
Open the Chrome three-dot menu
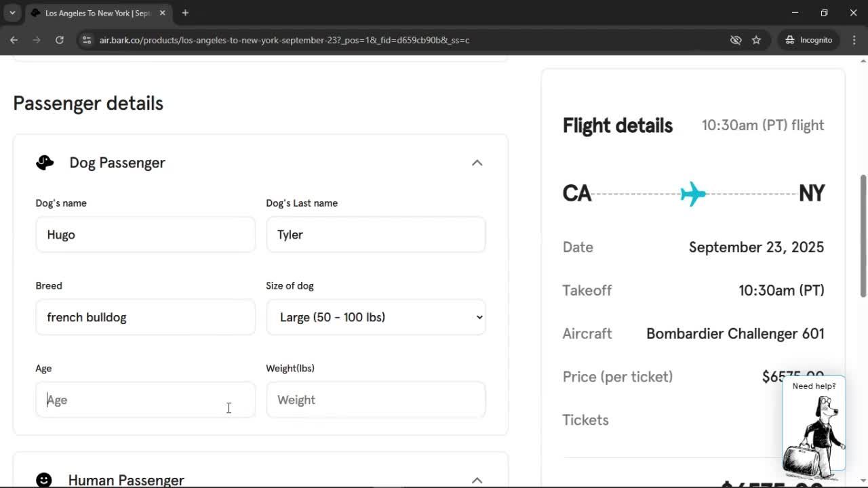click(854, 40)
